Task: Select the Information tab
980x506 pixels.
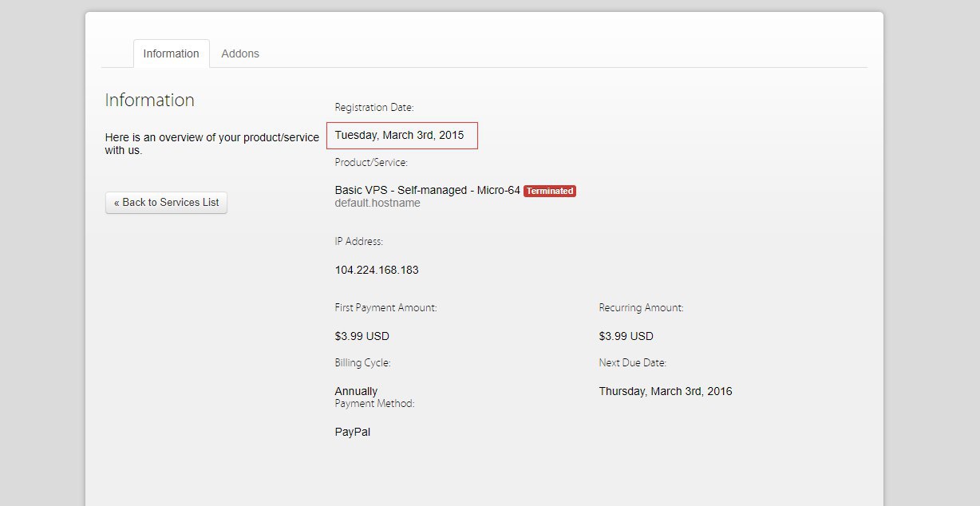Action: 171,53
